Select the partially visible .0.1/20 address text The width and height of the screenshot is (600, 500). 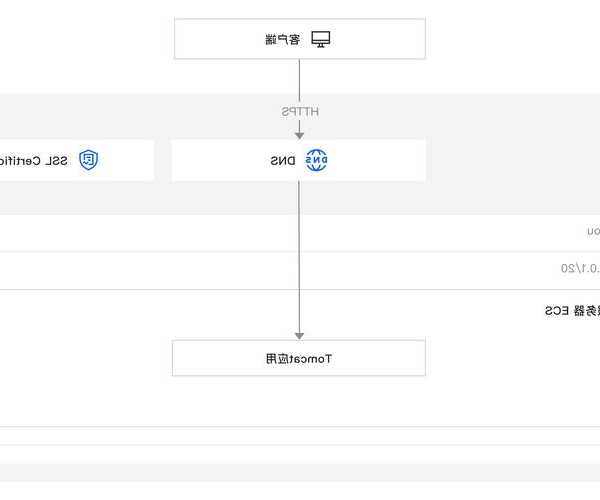[x=580, y=268]
